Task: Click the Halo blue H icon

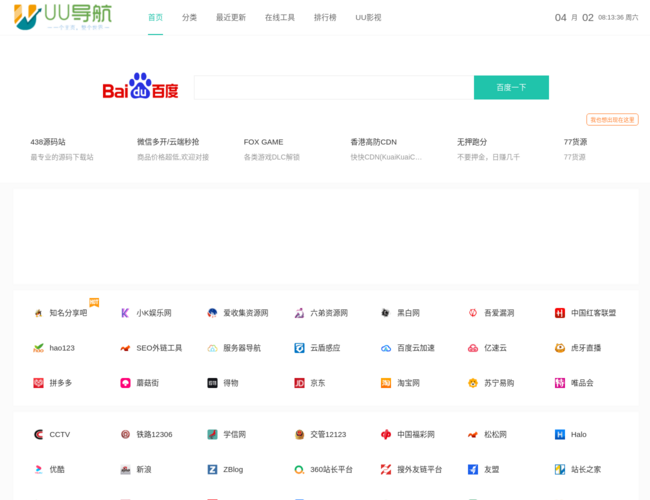Action: 560,434
